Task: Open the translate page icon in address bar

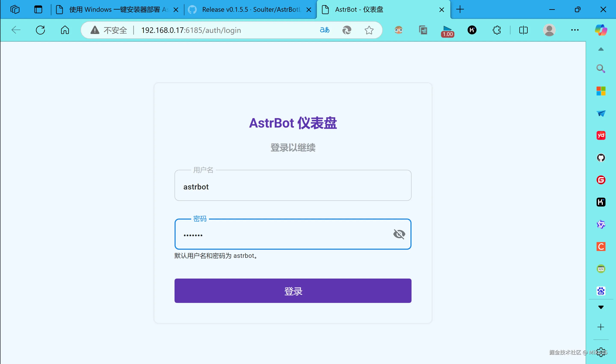Action: click(324, 30)
